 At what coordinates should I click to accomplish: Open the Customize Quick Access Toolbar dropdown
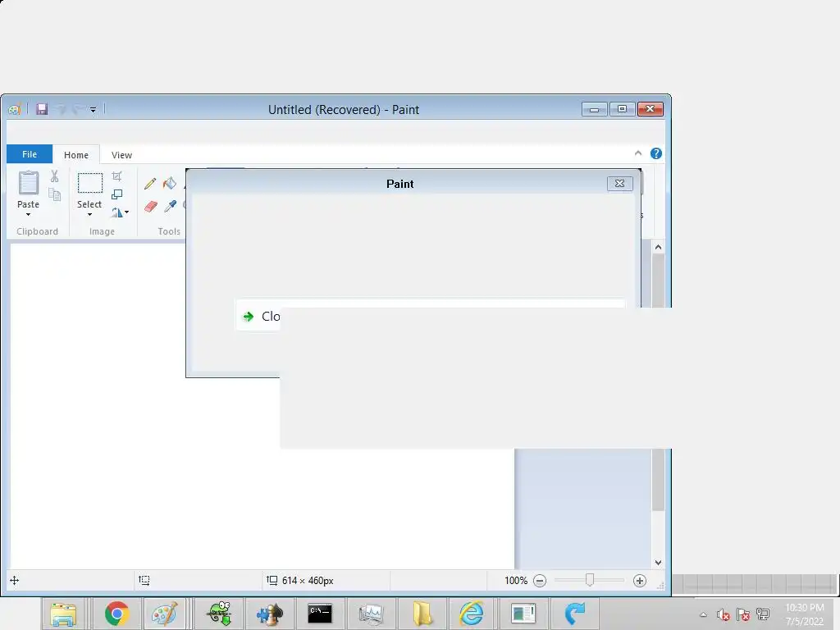pyautogui.click(x=93, y=110)
